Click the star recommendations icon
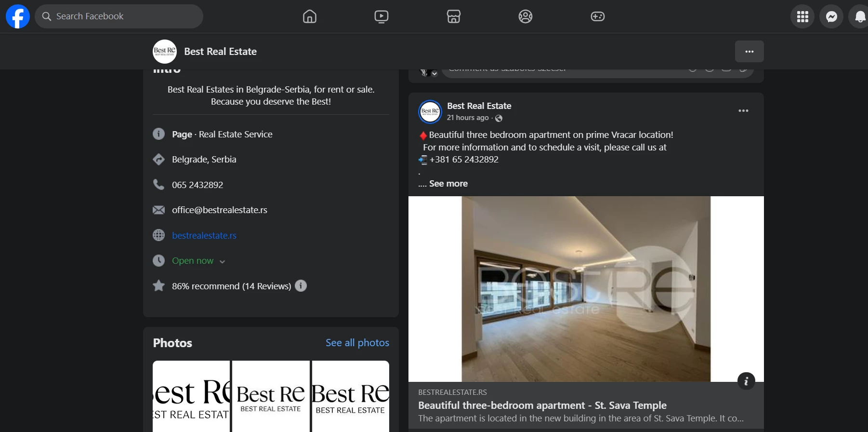868x432 pixels. point(158,286)
